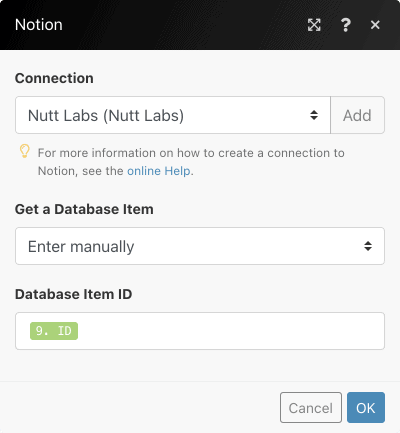Cancel the Notion module settings
Viewport: 400px width, 433px height.
tap(311, 407)
